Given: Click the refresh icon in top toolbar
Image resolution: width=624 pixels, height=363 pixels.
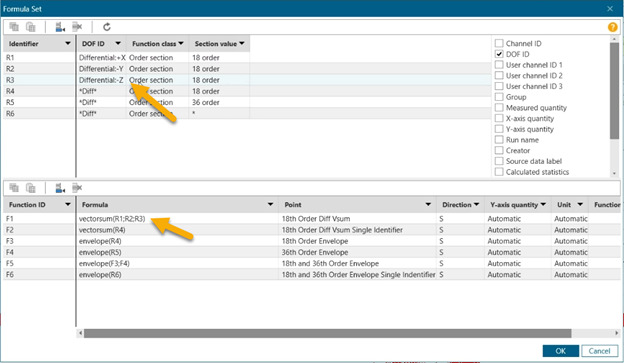Looking at the screenshot, I should (x=107, y=27).
